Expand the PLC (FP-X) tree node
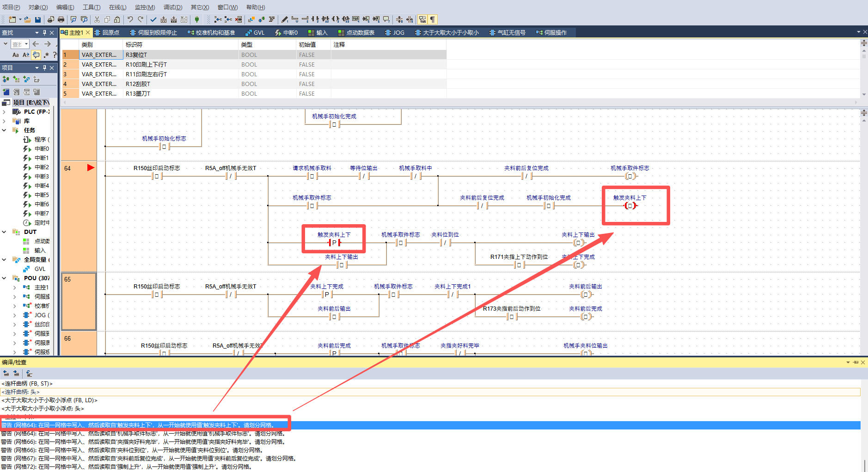The height and width of the screenshot is (472, 868). [x=4, y=112]
